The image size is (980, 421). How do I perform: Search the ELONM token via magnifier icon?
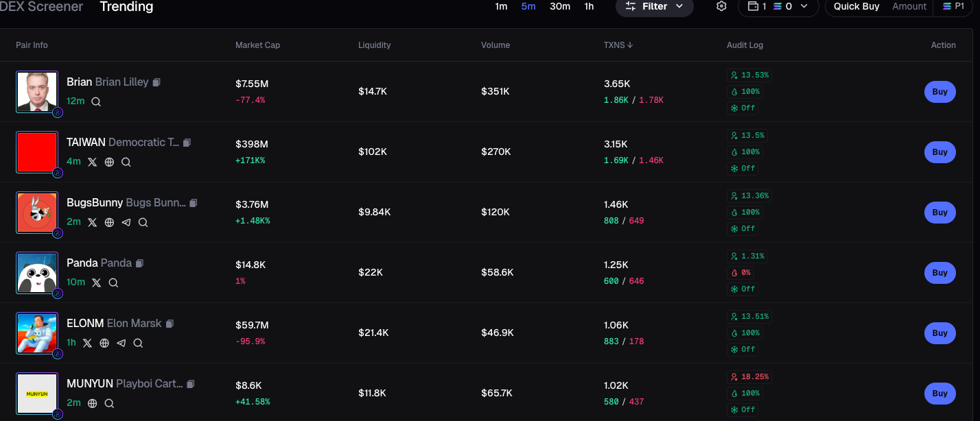tap(138, 343)
